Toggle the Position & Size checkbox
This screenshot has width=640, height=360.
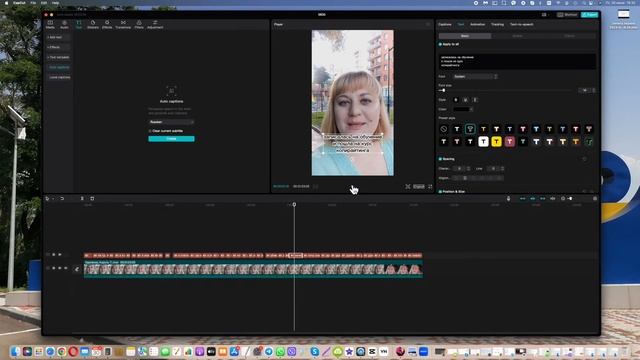tap(440, 191)
